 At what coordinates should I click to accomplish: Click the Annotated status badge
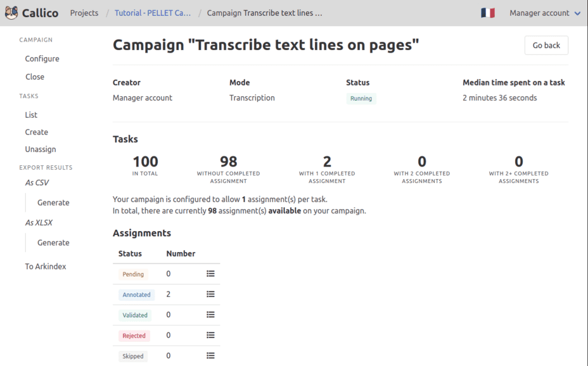[136, 295]
